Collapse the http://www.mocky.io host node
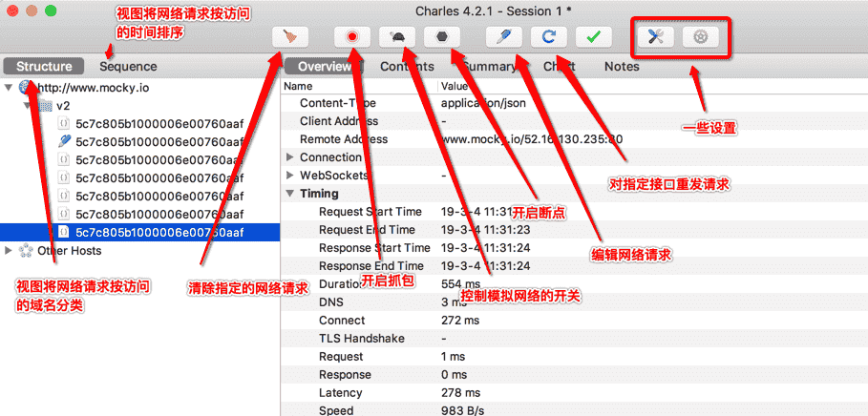The height and width of the screenshot is (416, 868). point(8,88)
